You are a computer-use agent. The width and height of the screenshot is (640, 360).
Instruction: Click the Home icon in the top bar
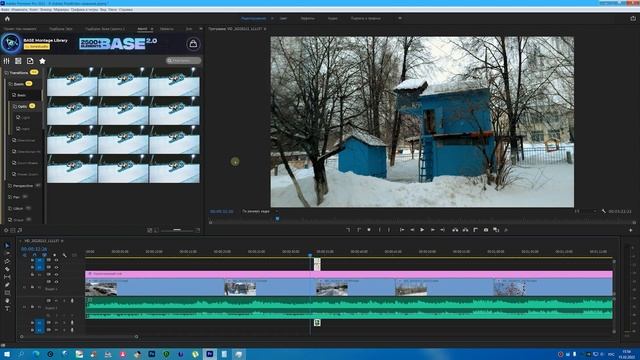[7, 18]
